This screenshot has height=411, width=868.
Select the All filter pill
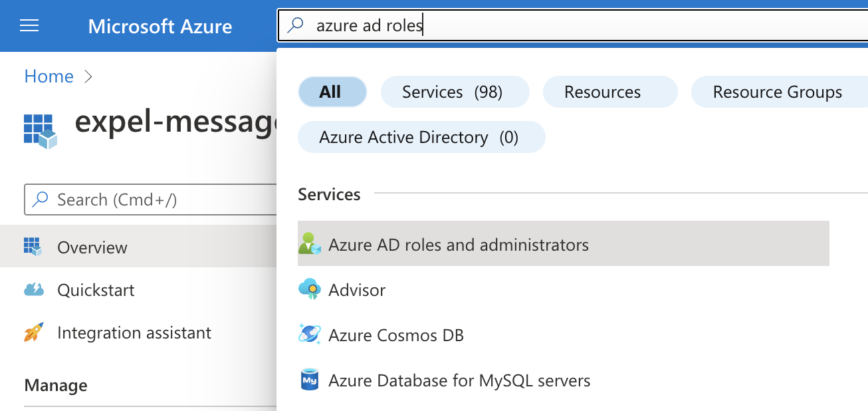pos(332,92)
